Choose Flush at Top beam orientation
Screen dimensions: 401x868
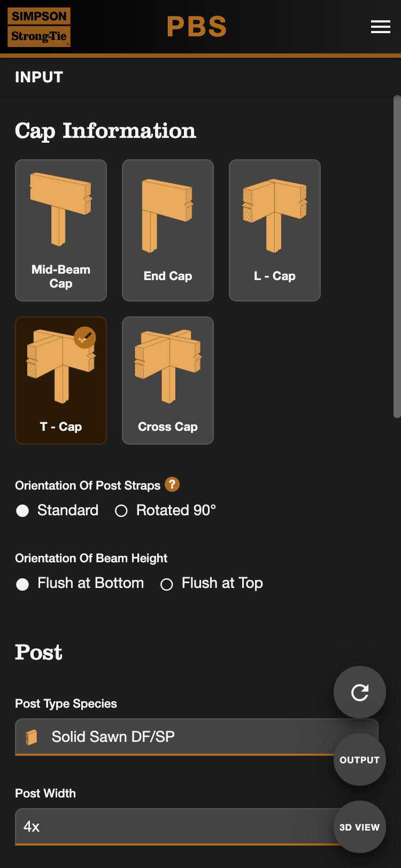[167, 584]
